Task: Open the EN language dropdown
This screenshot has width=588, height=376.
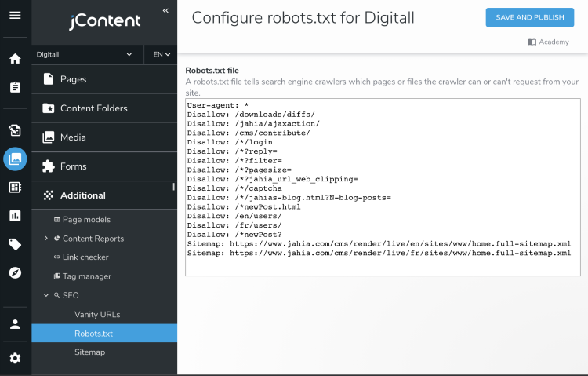Action: pos(162,54)
